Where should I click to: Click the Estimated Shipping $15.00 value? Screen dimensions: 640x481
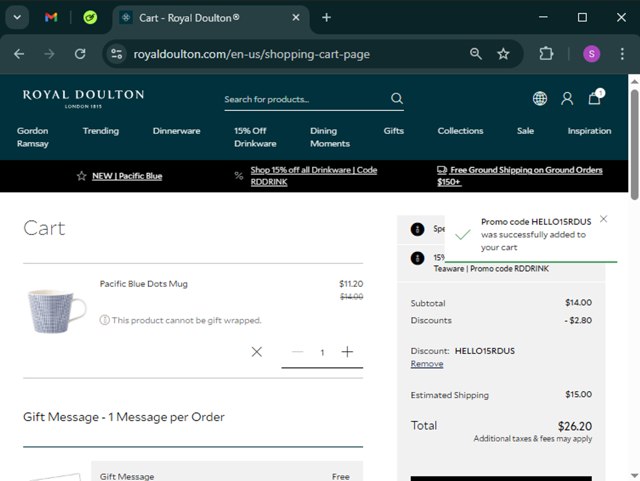pyautogui.click(x=578, y=394)
